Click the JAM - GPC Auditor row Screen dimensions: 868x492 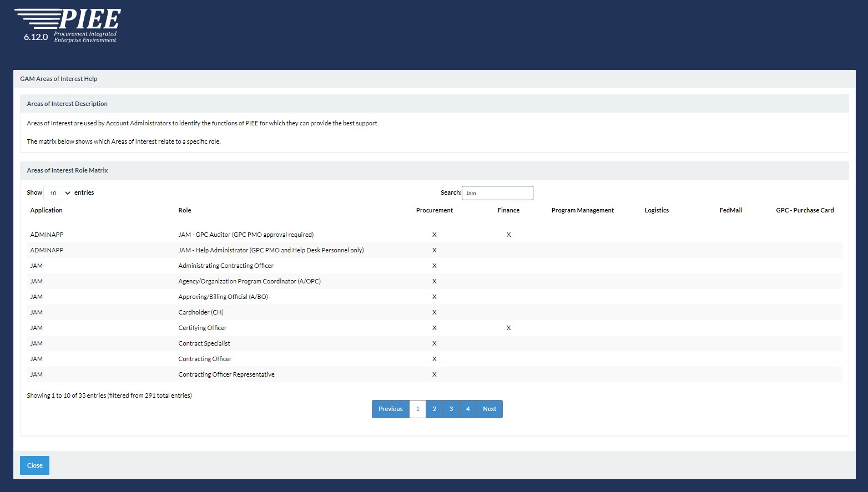point(246,235)
